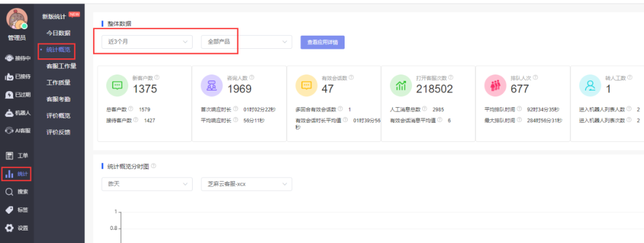Screen dimensions: 644x243
Task: Open the 已过期 sidebar icon
Action: click(9, 95)
